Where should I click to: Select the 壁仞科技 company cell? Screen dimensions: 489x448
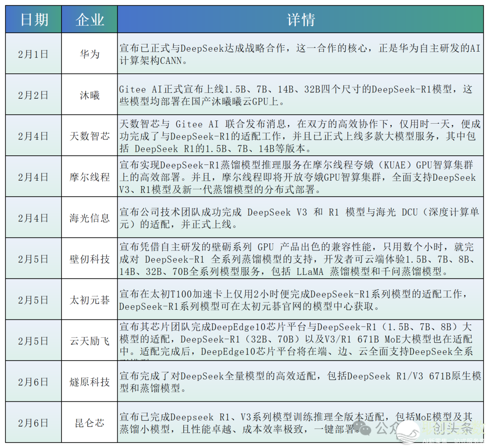click(90, 259)
